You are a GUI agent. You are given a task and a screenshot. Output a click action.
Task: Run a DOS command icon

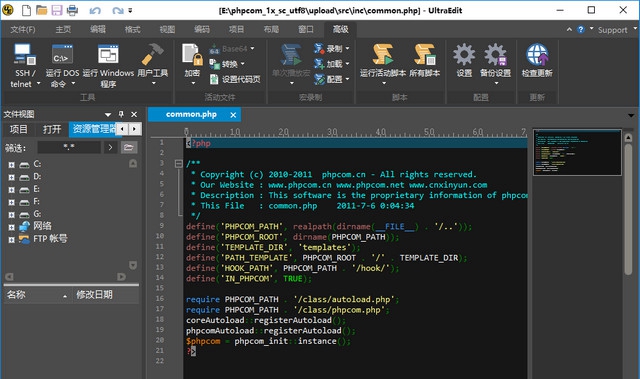(x=62, y=55)
